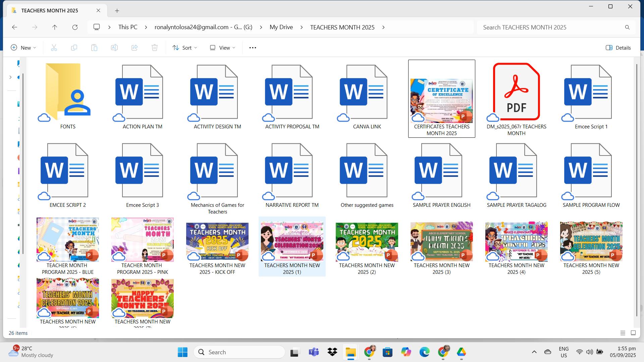The width and height of the screenshot is (644, 362).
Task: Switch to the large thumbnails view icon
Action: (633, 333)
